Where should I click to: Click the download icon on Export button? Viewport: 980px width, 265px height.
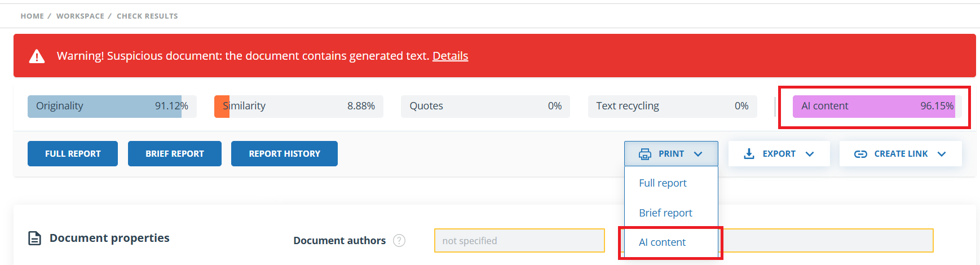(x=749, y=154)
